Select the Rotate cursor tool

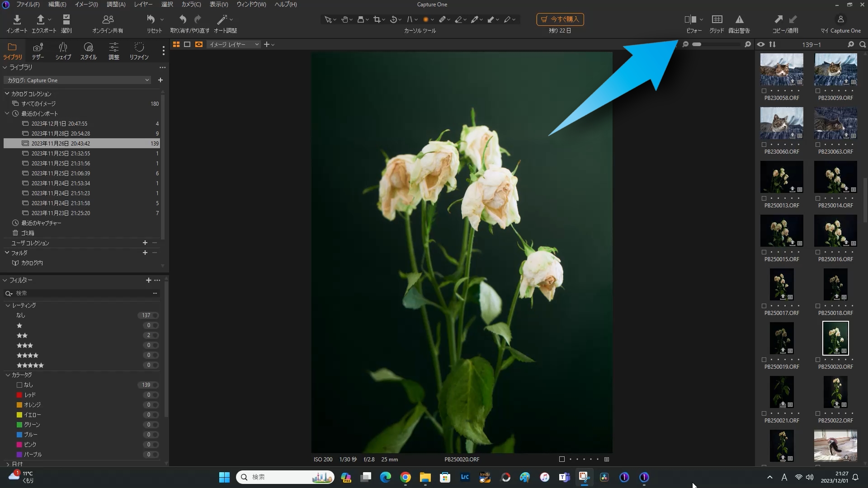[393, 19]
